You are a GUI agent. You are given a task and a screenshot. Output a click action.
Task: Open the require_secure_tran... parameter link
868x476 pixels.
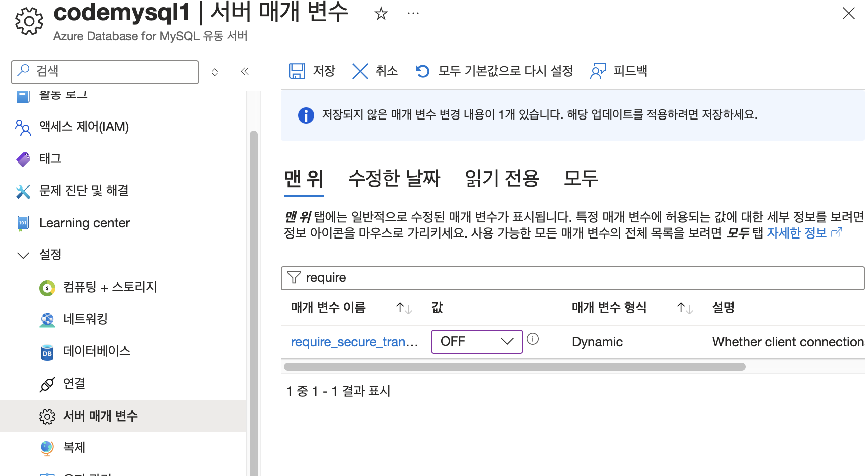[355, 342]
